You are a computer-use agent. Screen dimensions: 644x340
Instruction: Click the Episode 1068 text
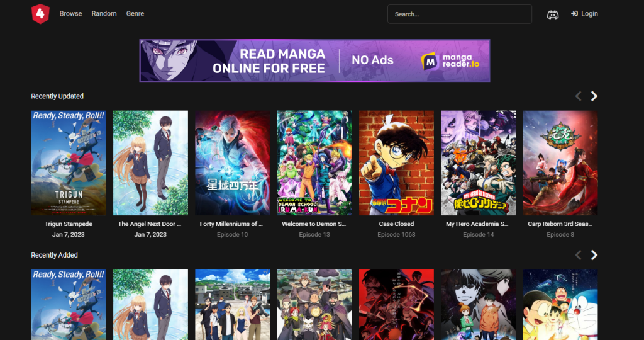(x=396, y=235)
